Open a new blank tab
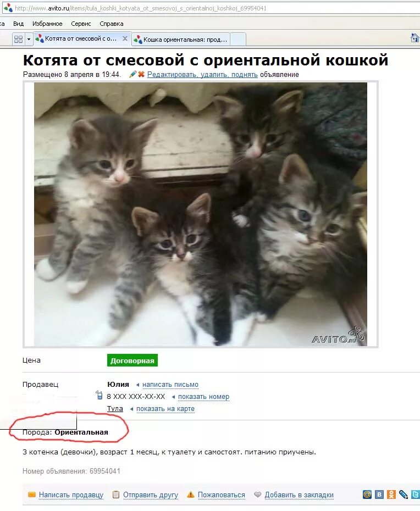This screenshot has width=420, height=511. pyautogui.click(x=238, y=40)
